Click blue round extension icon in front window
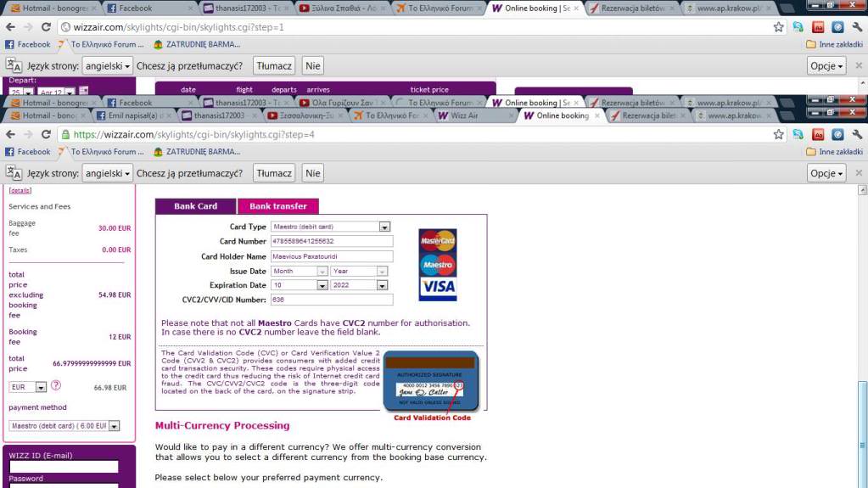The height and width of the screenshot is (488, 868). 837,135
